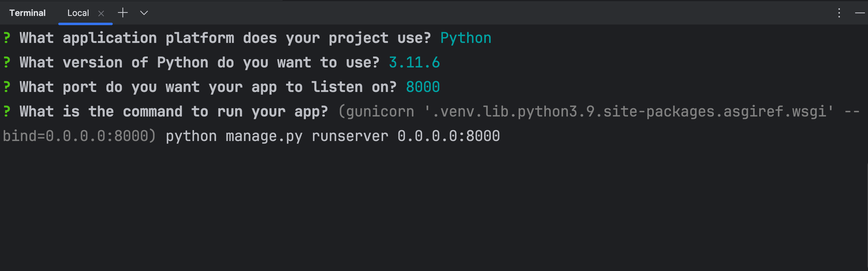
Task: Click the Python version question text
Action: pos(199,62)
